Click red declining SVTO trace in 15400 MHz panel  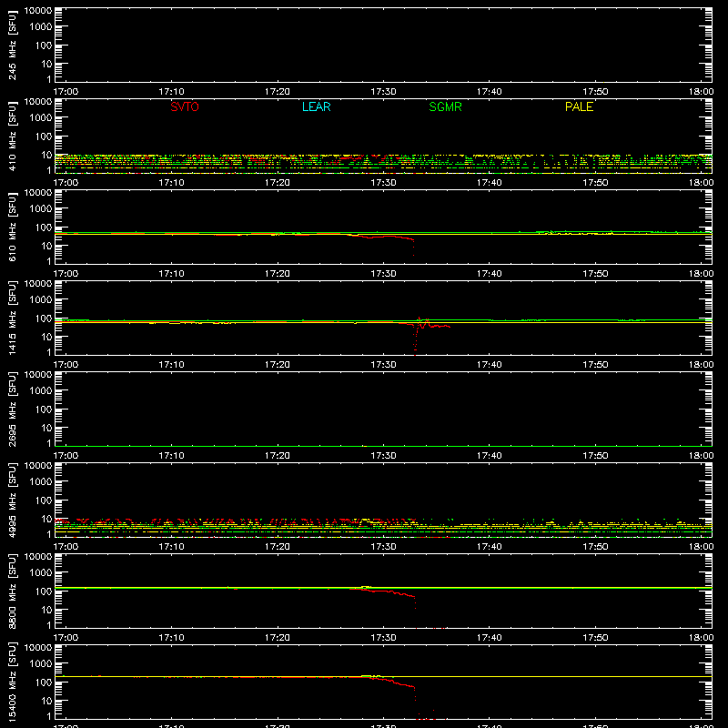392,683
